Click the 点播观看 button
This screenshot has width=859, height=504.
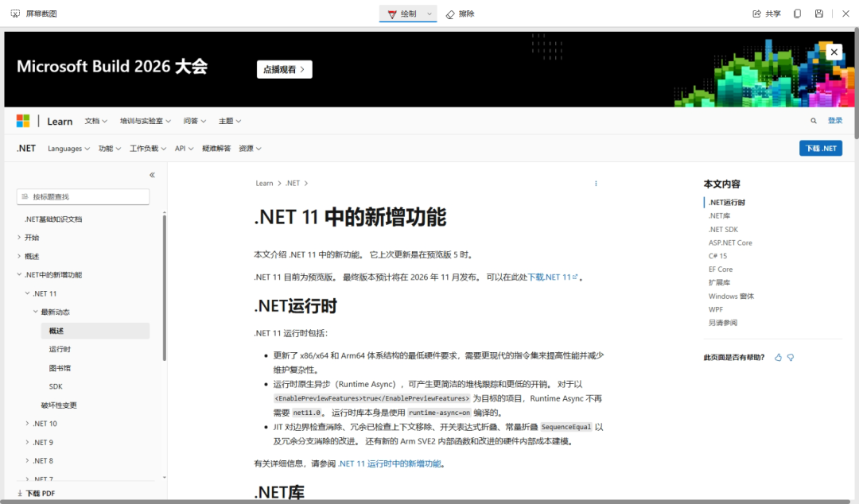coord(284,70)
